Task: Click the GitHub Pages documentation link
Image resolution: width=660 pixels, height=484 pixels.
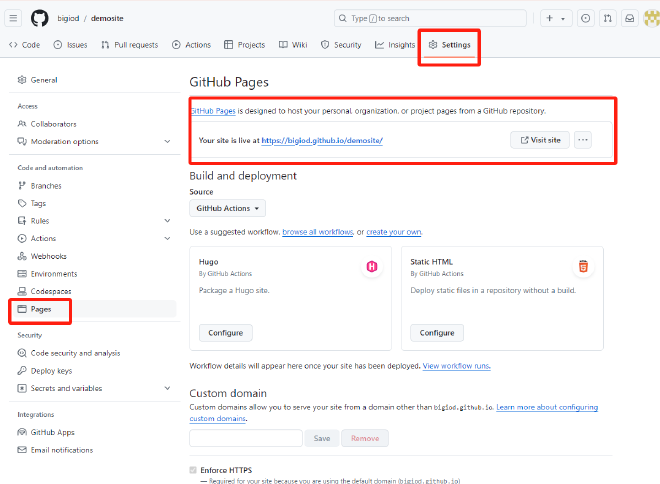Action: click(x=213, y=111)
